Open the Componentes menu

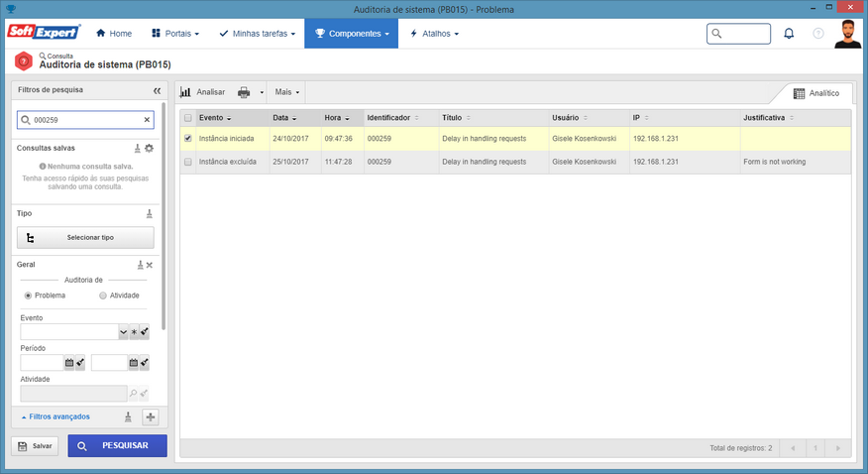(x=352, y=34)
